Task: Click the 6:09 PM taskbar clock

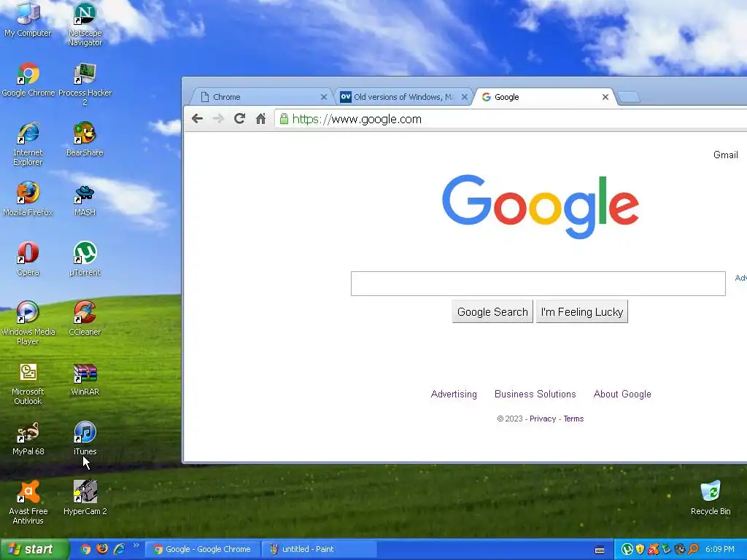Action: click(x=720, y=550)
